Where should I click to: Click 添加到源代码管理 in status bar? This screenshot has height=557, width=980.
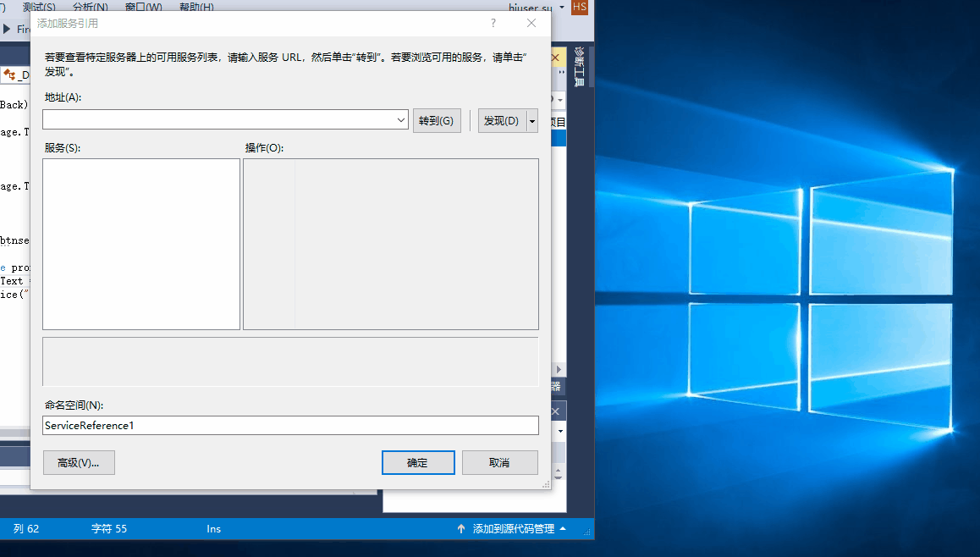click(513, 529)
